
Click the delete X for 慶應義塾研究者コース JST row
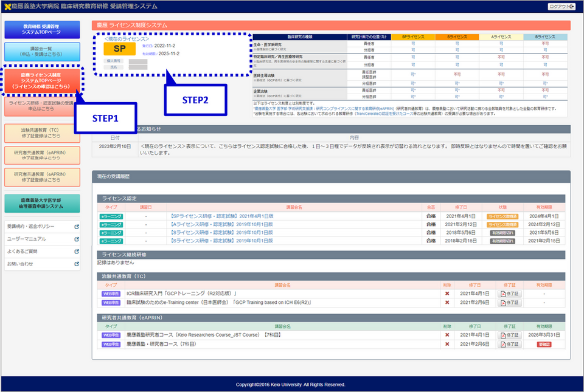click(447, 335)
